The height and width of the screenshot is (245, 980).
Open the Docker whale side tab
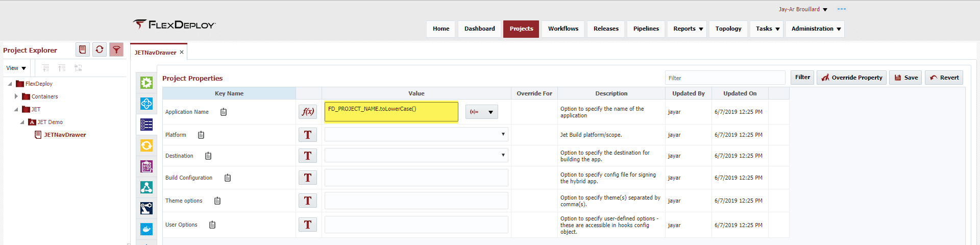146,229
